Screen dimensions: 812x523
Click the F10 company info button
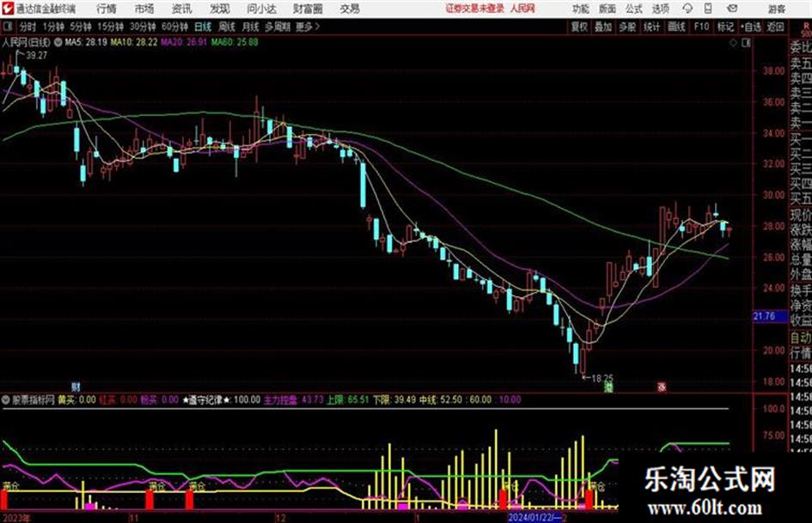coord(701,27)
